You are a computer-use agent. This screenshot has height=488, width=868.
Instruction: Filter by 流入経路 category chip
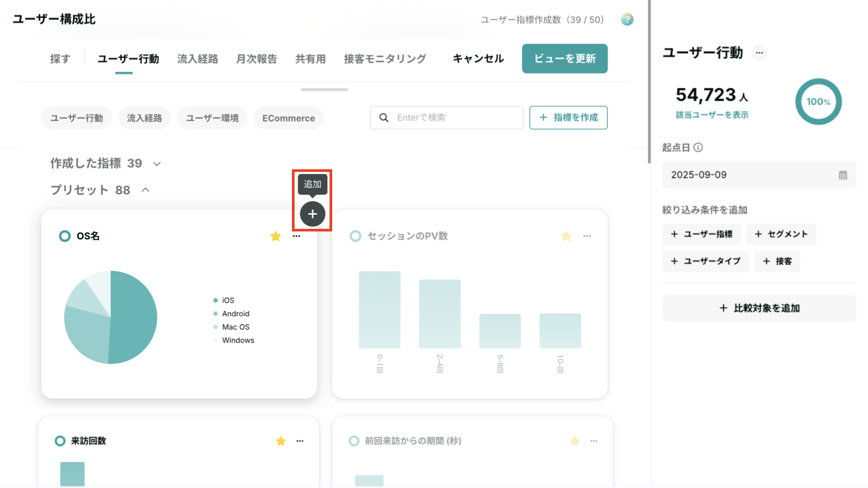point(145,118)
